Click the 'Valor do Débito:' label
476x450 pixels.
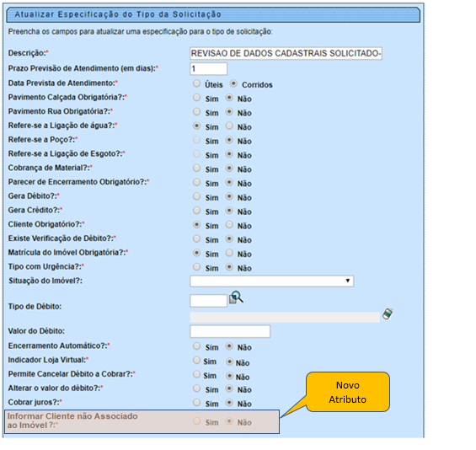tap(36, 331)
